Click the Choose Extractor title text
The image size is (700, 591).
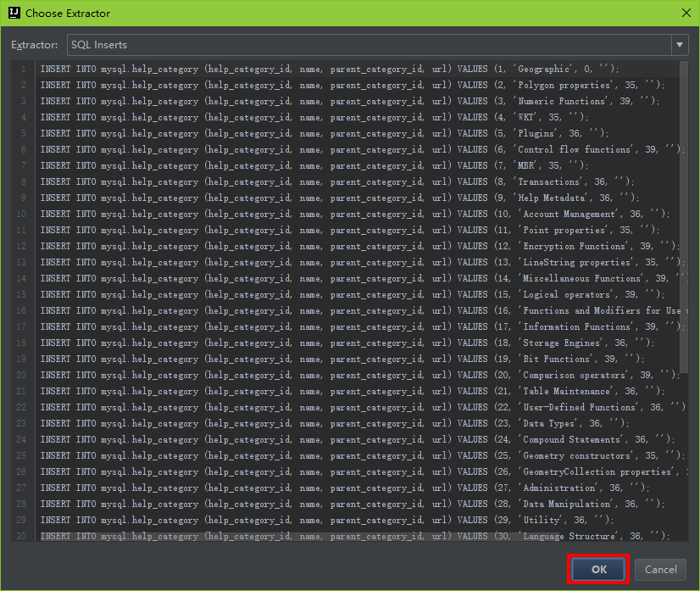(68, 13)
